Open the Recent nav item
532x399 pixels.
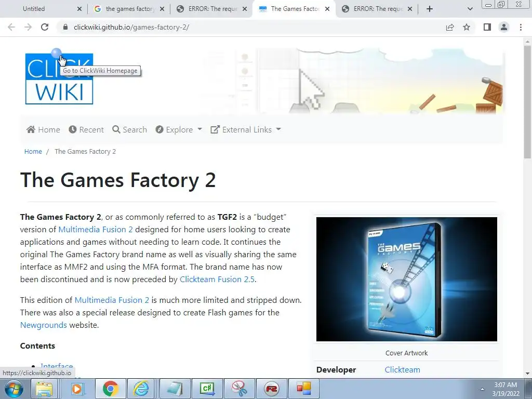(86, 129)
